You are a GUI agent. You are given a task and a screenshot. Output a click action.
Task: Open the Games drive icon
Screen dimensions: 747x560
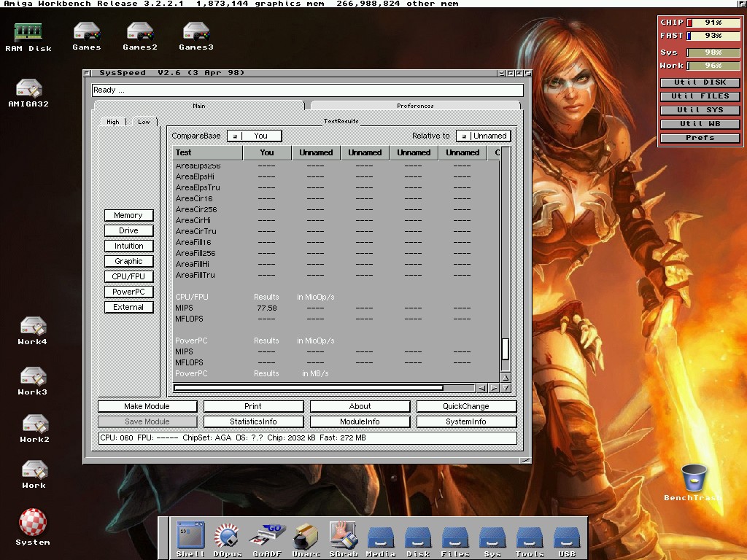coord(87,36)
